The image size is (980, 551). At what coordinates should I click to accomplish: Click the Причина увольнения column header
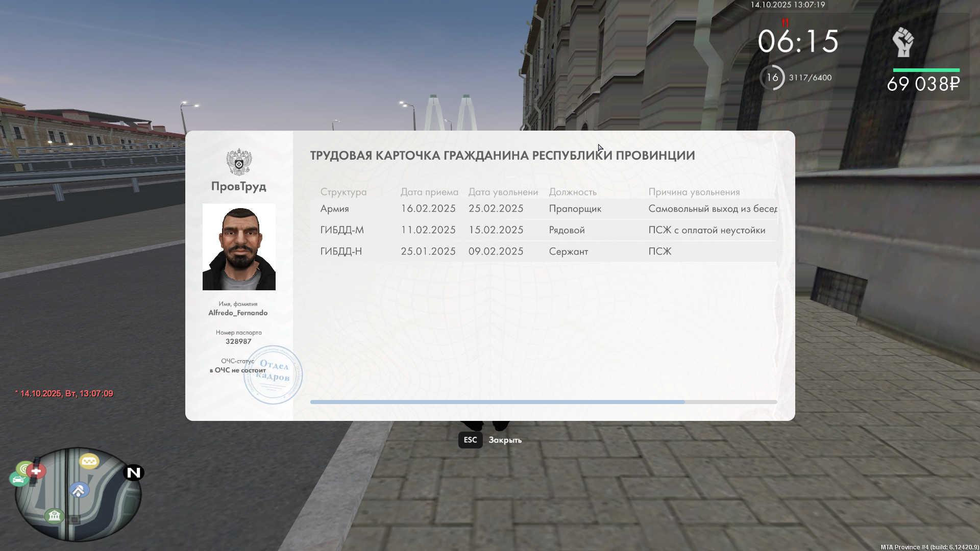point(694,192)
